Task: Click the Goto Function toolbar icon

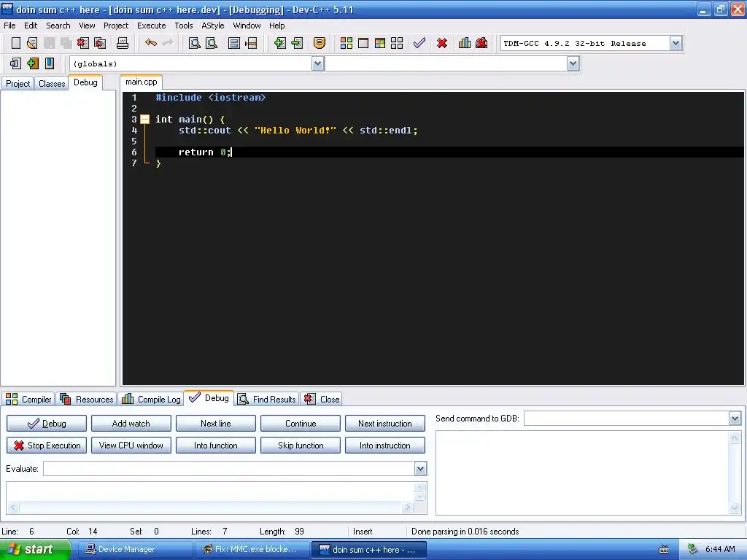Action: [234, 43]
